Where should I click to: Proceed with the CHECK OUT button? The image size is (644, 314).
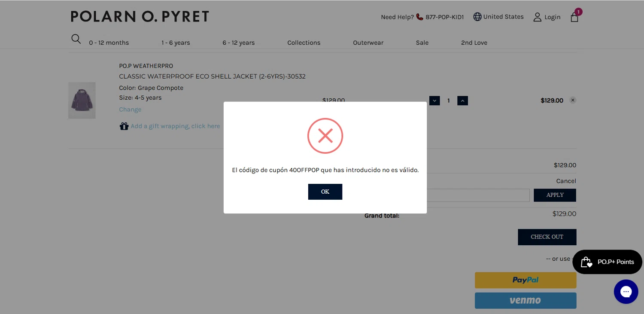click(x=547, y=237)
